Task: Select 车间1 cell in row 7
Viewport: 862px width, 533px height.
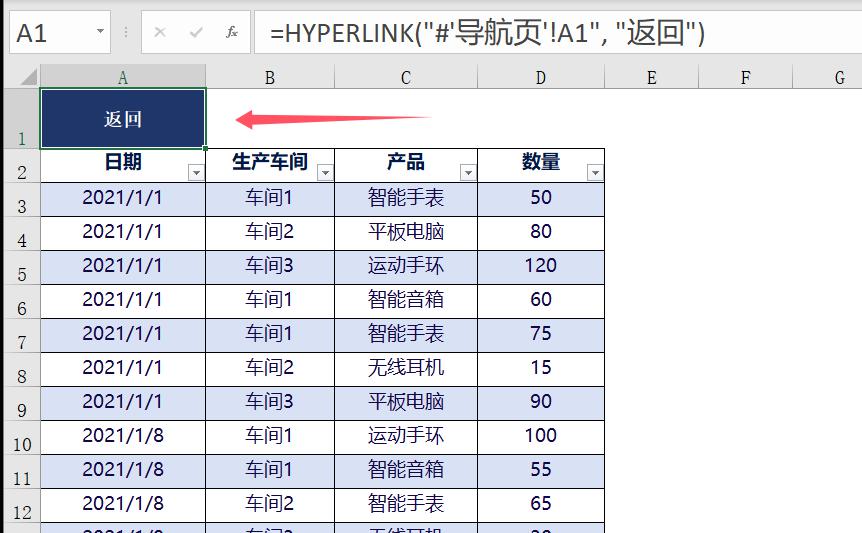Action: coord(270,336)
